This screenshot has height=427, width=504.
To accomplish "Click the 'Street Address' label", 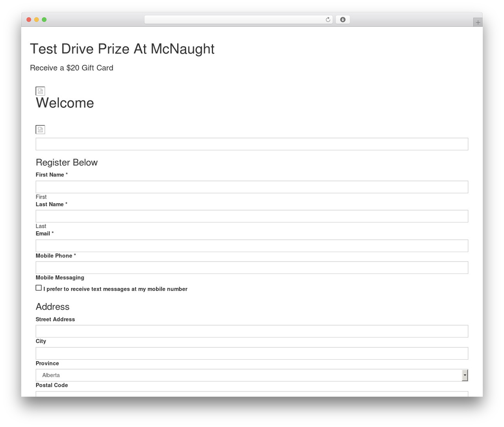I will 55,319.
